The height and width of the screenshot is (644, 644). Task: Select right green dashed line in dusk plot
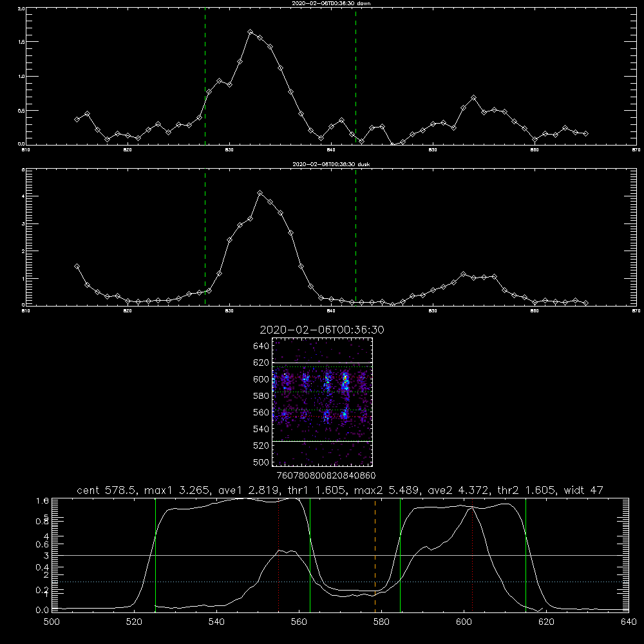(355, 238)
